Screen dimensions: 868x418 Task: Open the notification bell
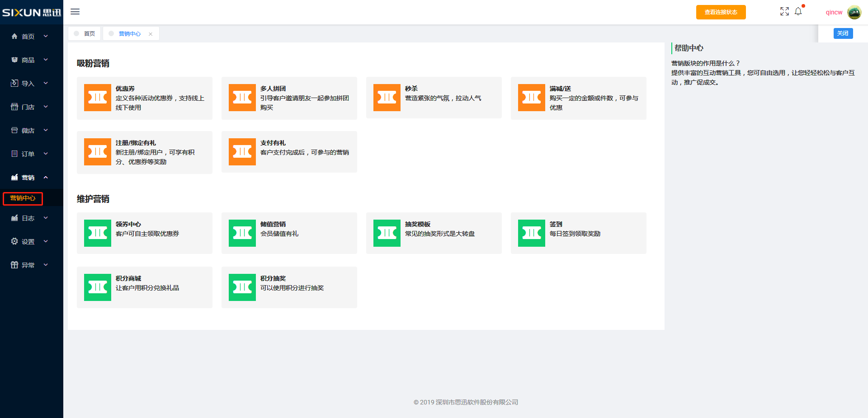tap(798, 12)
